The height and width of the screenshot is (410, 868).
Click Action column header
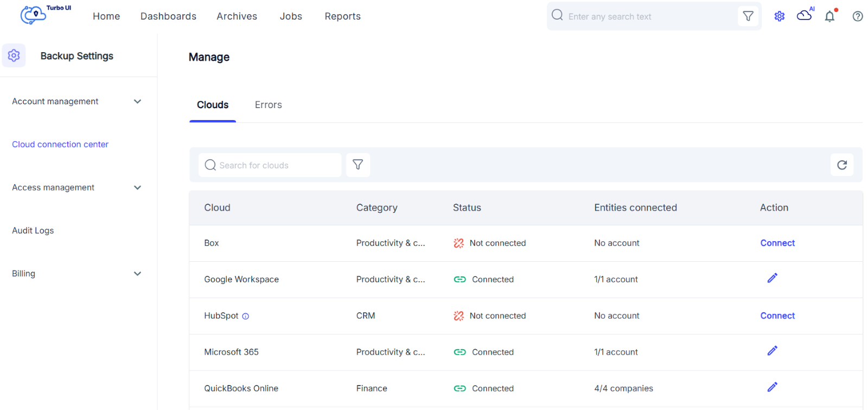[x=774, y=207]
